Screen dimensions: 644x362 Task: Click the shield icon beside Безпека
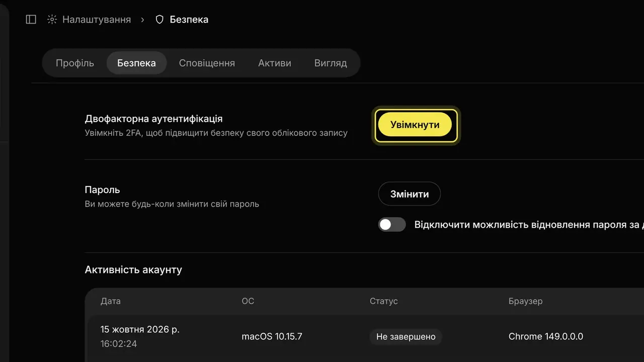[x=159, y=20]
